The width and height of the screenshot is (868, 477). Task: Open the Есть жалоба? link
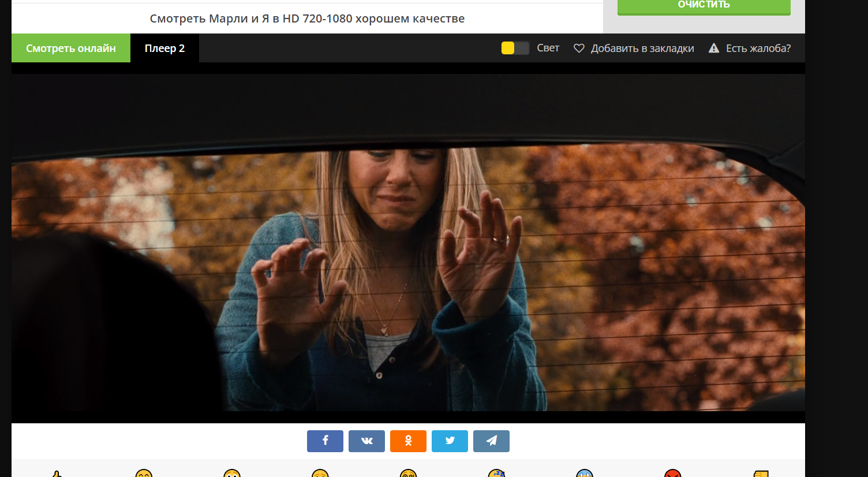[758, 49]
